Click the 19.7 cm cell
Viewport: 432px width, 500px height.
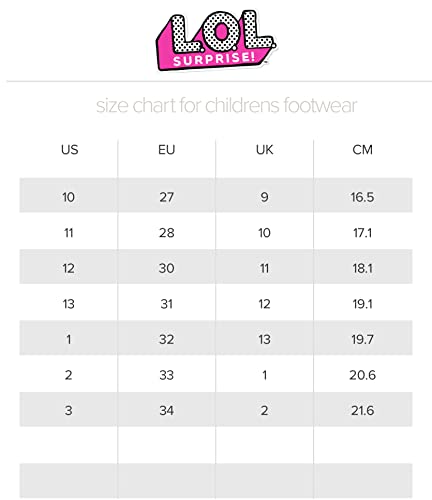click(362, 339)
